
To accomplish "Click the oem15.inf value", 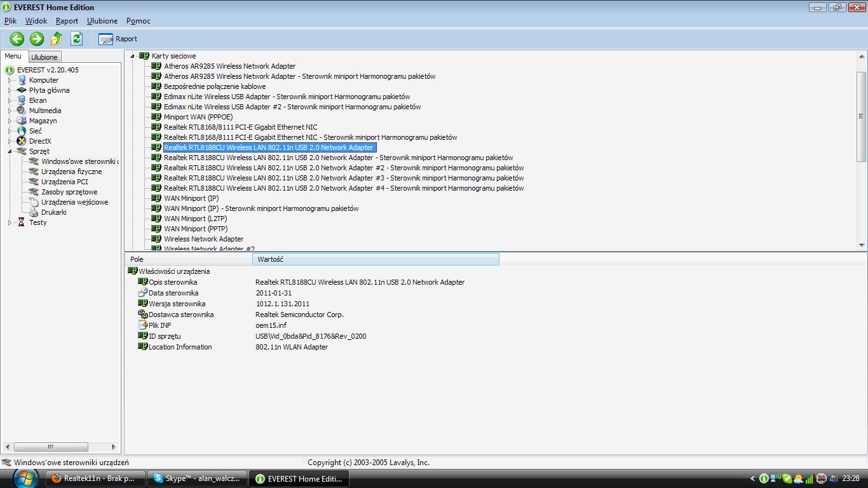I will coord(271,325).
